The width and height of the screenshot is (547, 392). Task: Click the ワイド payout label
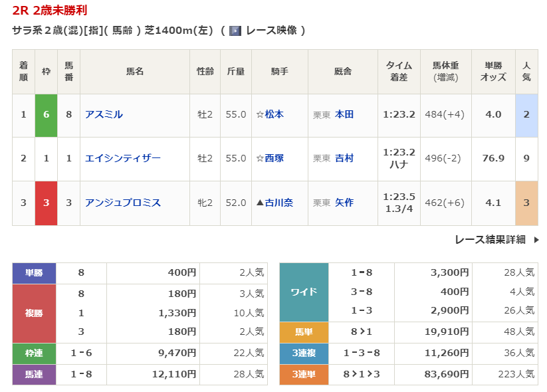point(304,292)
